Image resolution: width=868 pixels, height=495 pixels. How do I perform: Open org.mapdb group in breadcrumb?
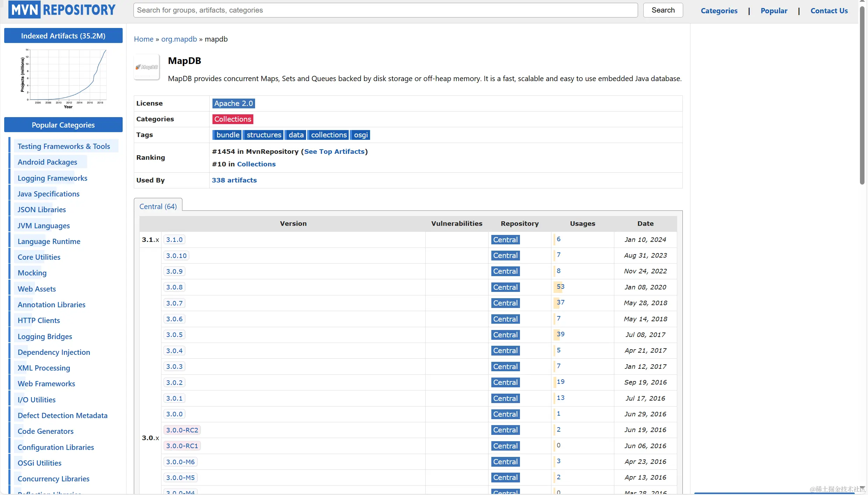(x=179, y=39)
